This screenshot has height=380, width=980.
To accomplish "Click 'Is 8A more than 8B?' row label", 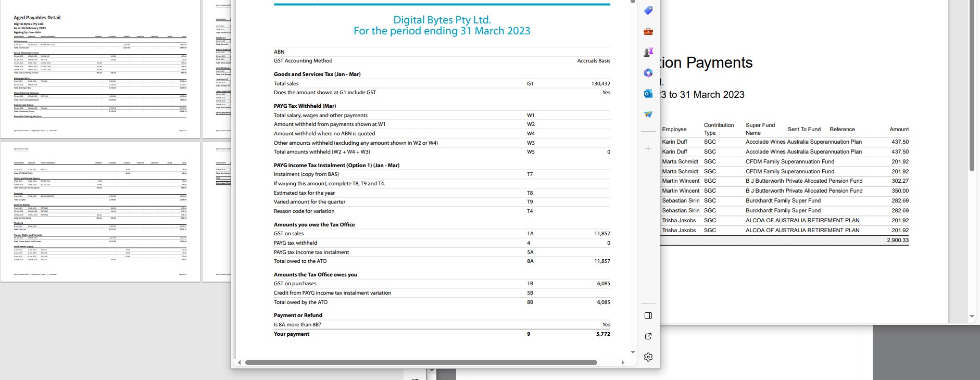I will [297, 325].
